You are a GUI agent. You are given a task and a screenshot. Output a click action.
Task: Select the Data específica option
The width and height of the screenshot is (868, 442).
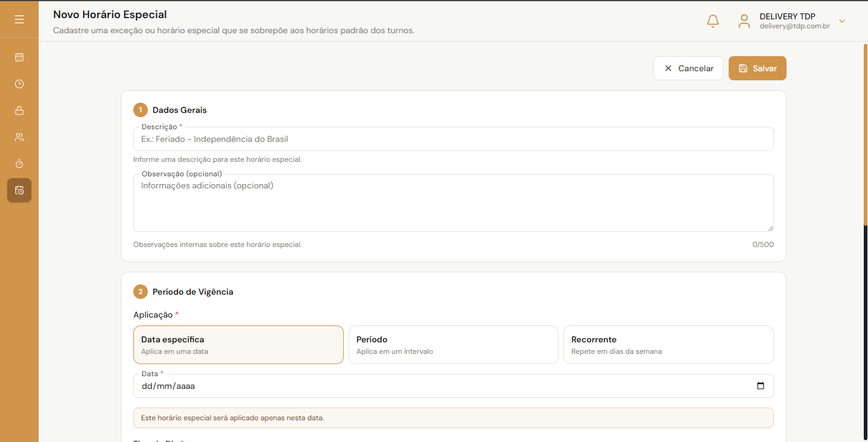click(238, 345)
